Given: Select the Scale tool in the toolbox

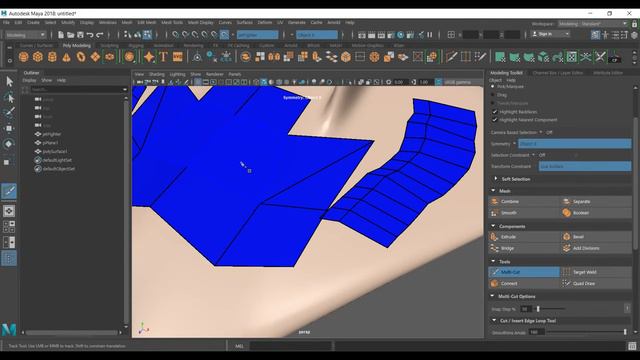Looking at the screenshot, I should tap(7, 162).
